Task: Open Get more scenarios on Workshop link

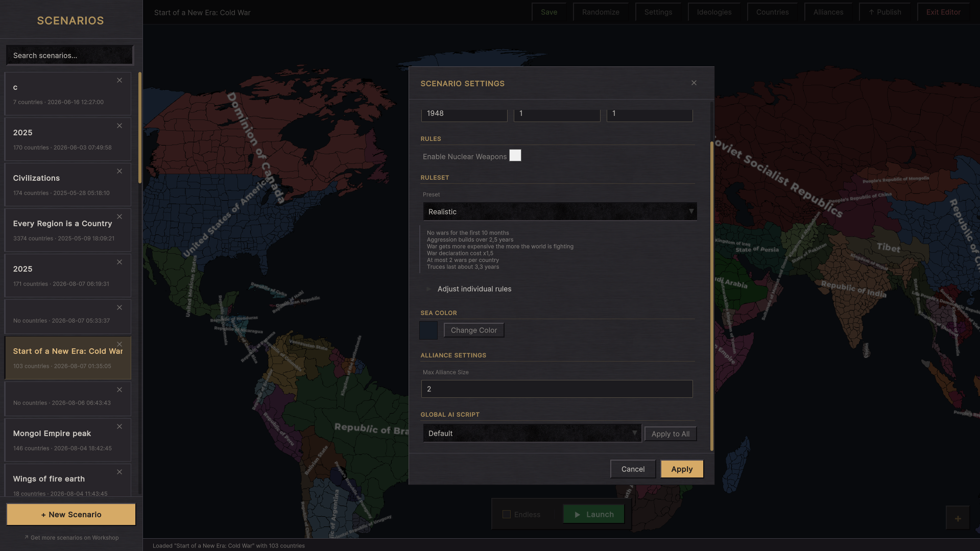Action: coord(71,538)
